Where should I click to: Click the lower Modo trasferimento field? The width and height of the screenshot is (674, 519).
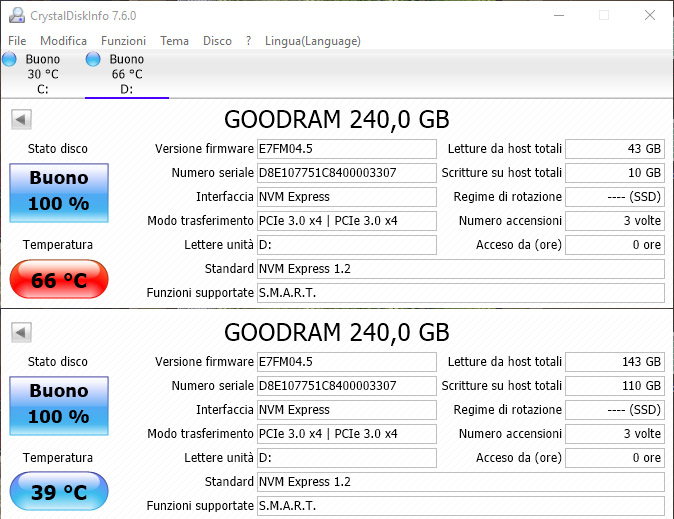point(346,433)
